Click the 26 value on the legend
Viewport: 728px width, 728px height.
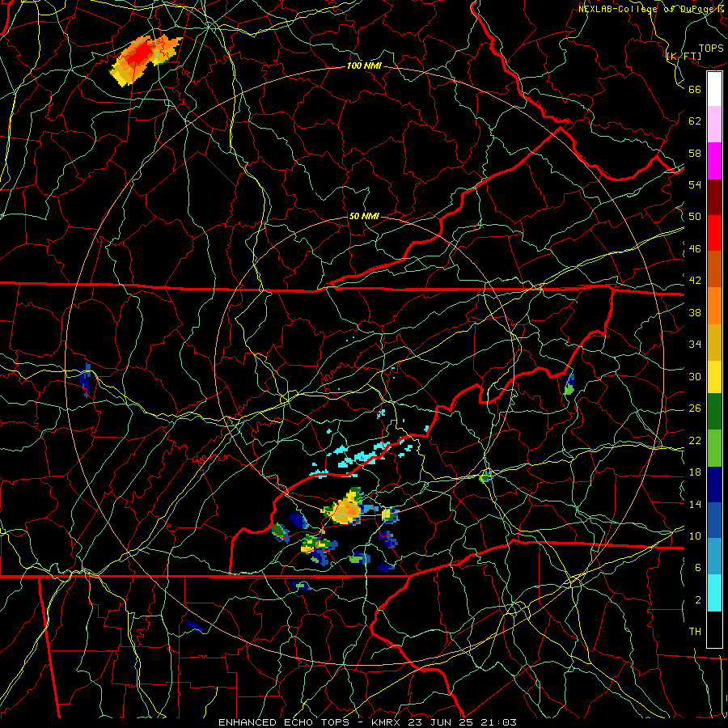pos(695,408)
